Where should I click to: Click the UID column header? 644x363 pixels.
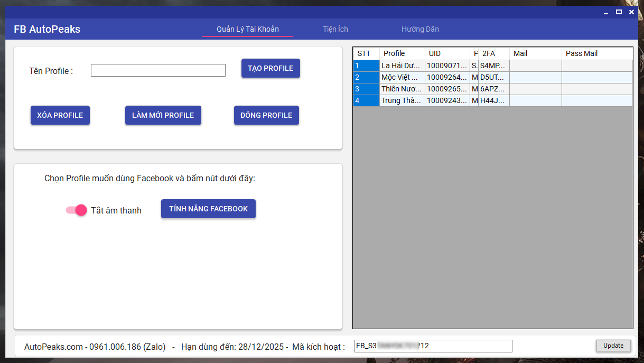pos(446,53)
